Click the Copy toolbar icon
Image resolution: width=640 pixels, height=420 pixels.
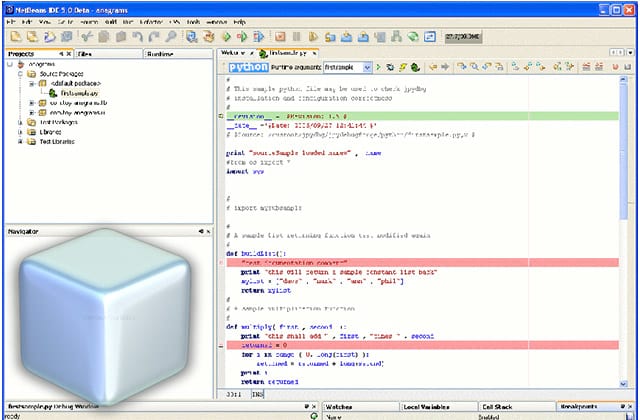(104, 37)
